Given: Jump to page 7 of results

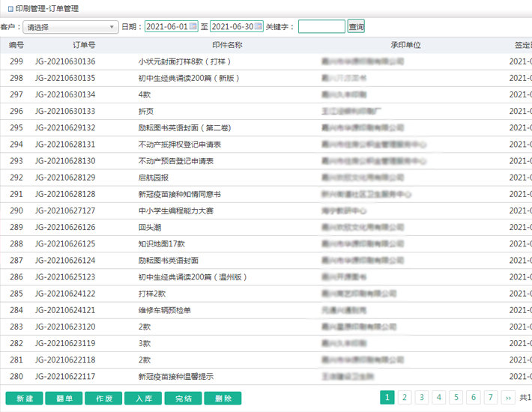Looking at the screenshot, I should point(491,398).
